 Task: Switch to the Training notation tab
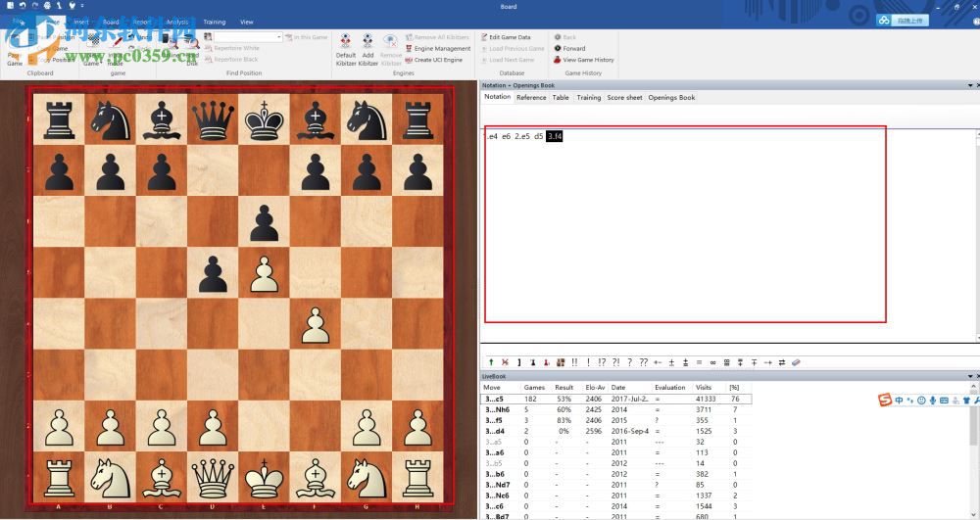point(588,97)
